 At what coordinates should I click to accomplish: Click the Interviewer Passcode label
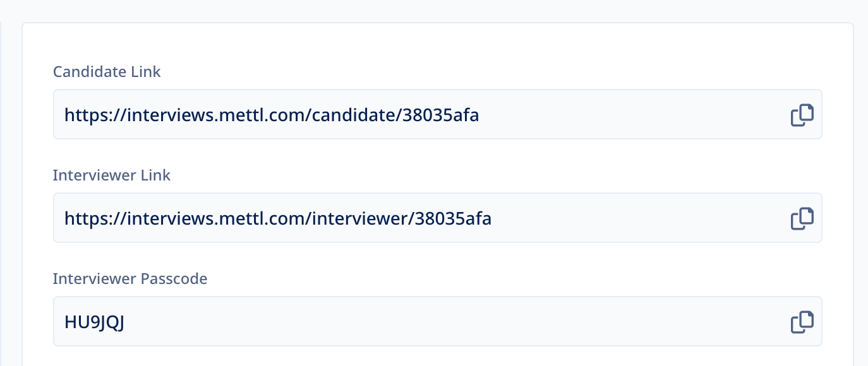click(x=130, y=278)
